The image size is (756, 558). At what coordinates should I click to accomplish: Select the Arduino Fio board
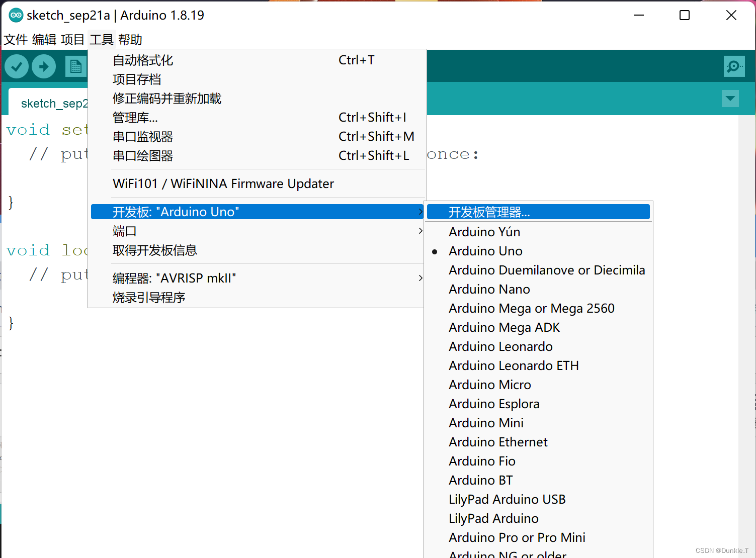(538, 461)
